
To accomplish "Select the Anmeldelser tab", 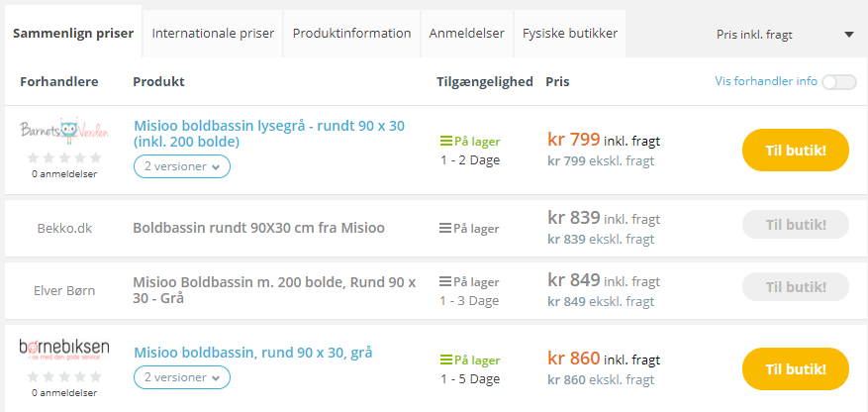I will point(466,34).
